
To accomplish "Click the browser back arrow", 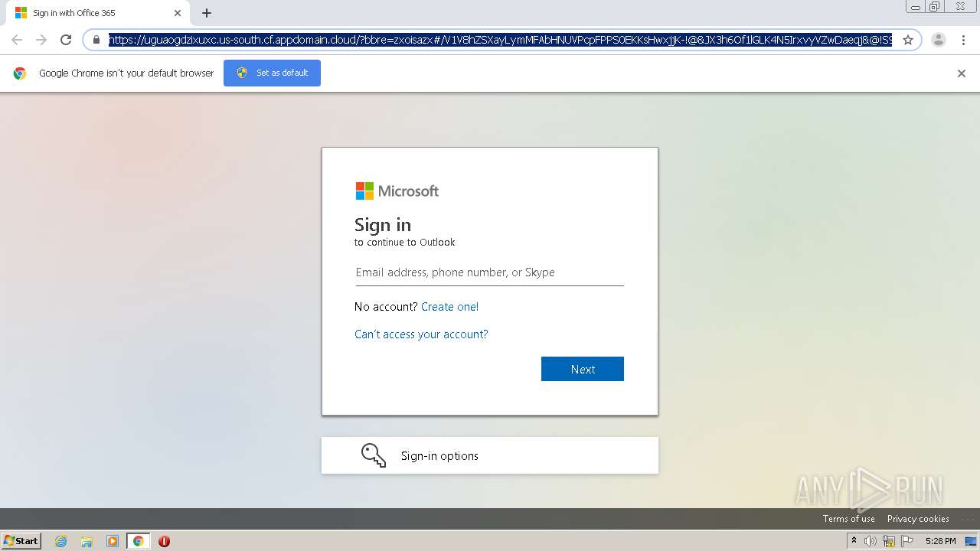I will point(17,40).
